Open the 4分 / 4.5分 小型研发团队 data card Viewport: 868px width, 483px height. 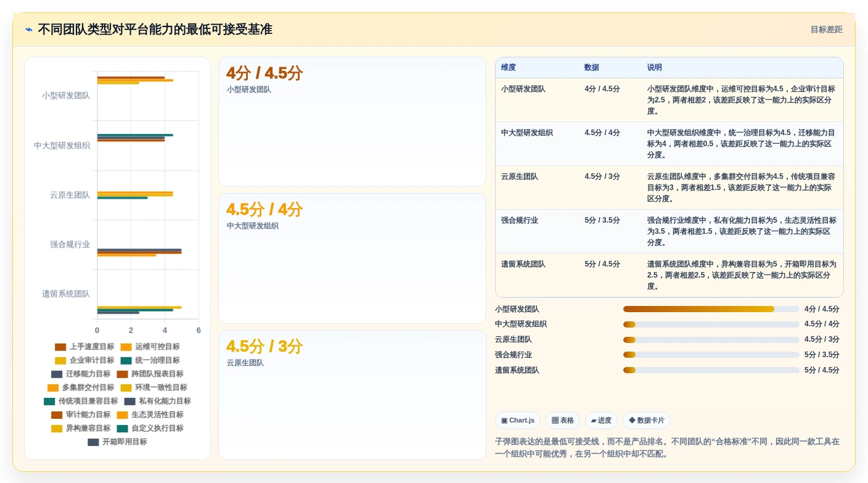[x=352, y=122]
